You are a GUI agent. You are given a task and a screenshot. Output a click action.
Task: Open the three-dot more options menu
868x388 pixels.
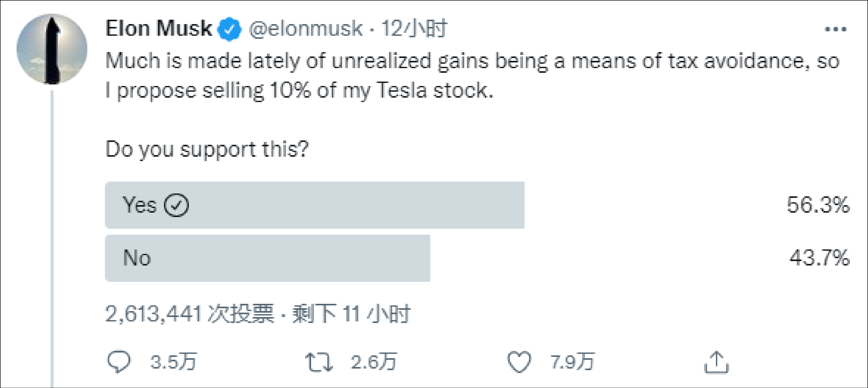click(835, 29)
